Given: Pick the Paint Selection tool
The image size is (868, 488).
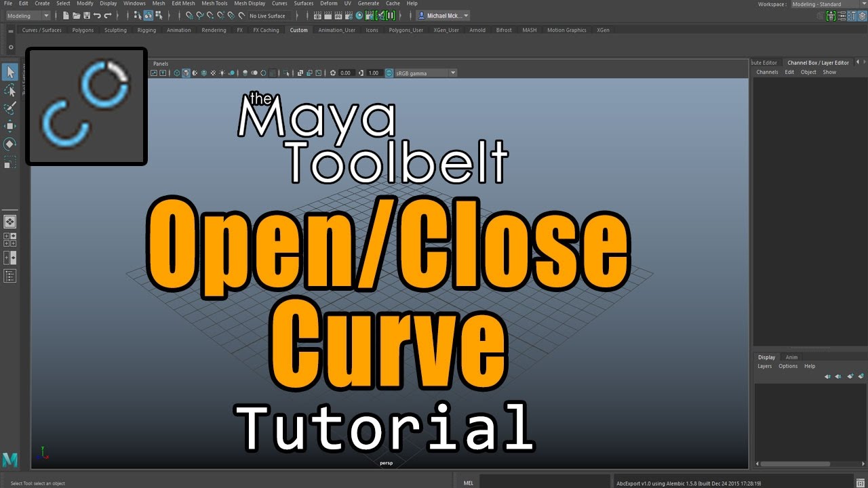Looking at the screenshot, I should click(10, 108).
